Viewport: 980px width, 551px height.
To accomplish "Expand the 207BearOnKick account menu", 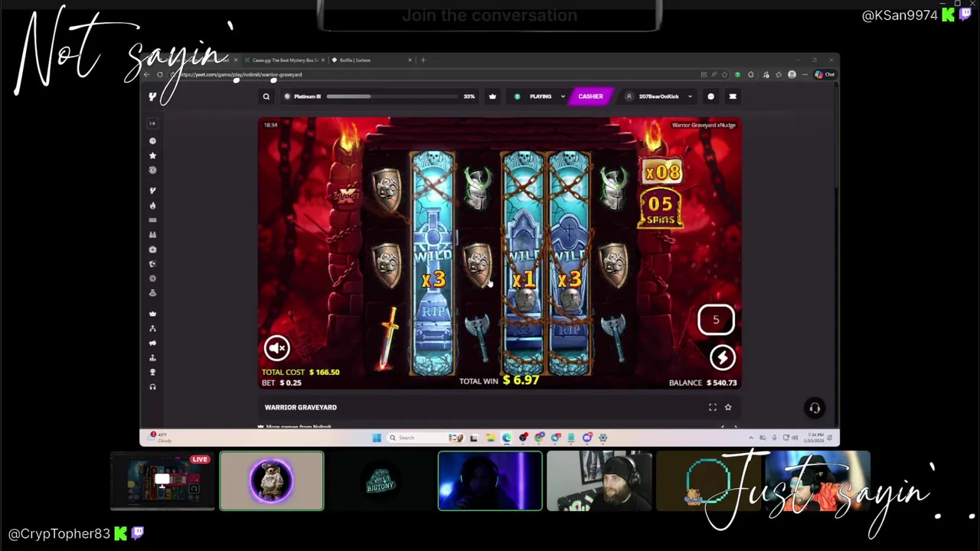I will (659, 96).
